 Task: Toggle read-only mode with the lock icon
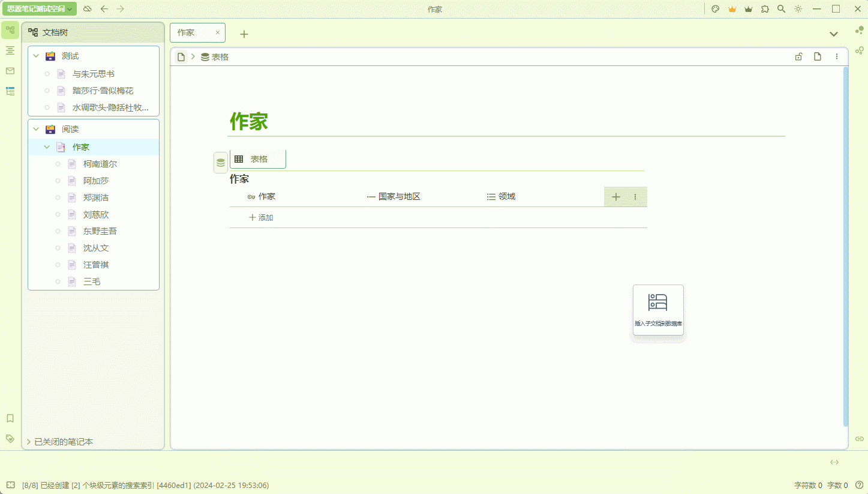[798, 56]
